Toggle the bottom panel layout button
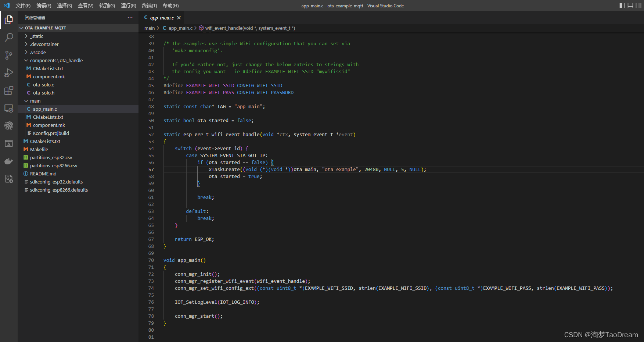644x342 pixels. (630, 6)
